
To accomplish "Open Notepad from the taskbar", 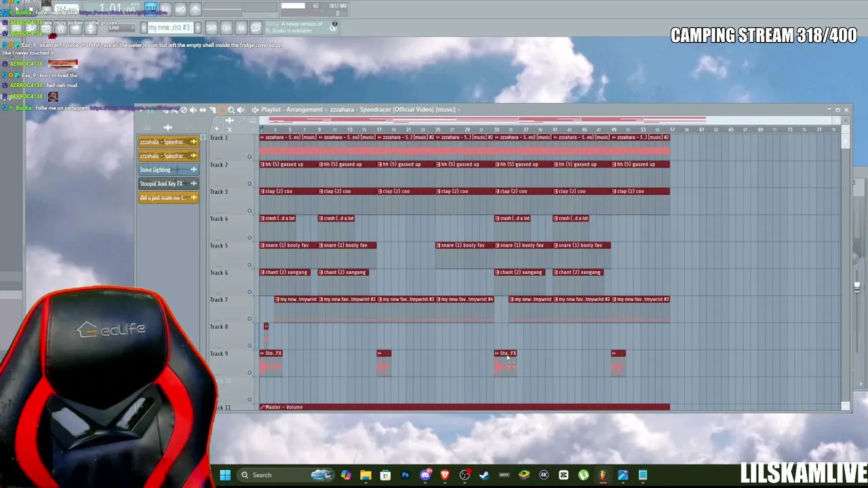I will pos(643,475).
